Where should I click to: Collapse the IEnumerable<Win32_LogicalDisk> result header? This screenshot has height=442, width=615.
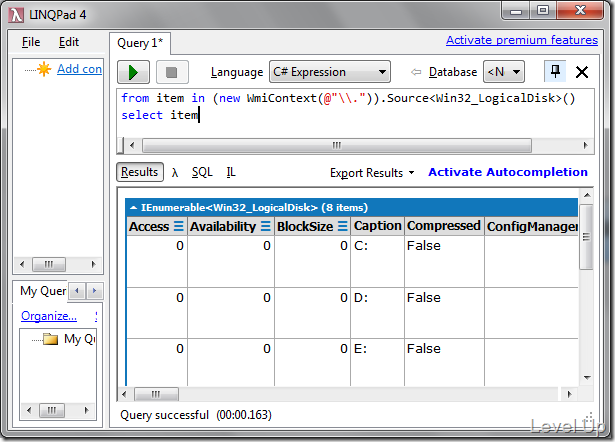(133, 207)
